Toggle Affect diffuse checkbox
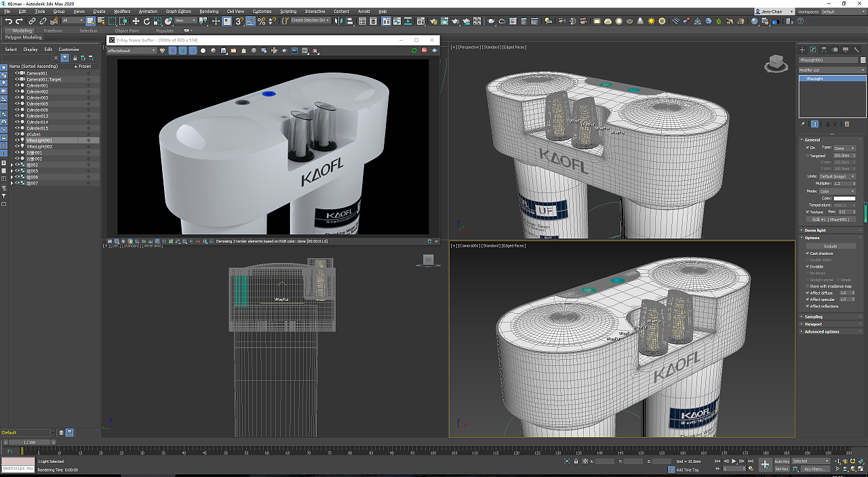The height and width of the screenshot is (477, 868). click(808, 293)
